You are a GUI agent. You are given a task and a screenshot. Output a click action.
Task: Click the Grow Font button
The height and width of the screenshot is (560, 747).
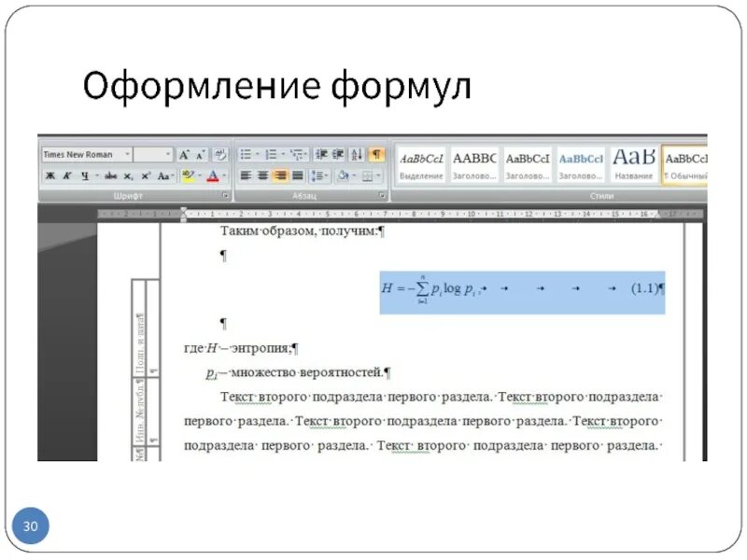pos(184,155)
